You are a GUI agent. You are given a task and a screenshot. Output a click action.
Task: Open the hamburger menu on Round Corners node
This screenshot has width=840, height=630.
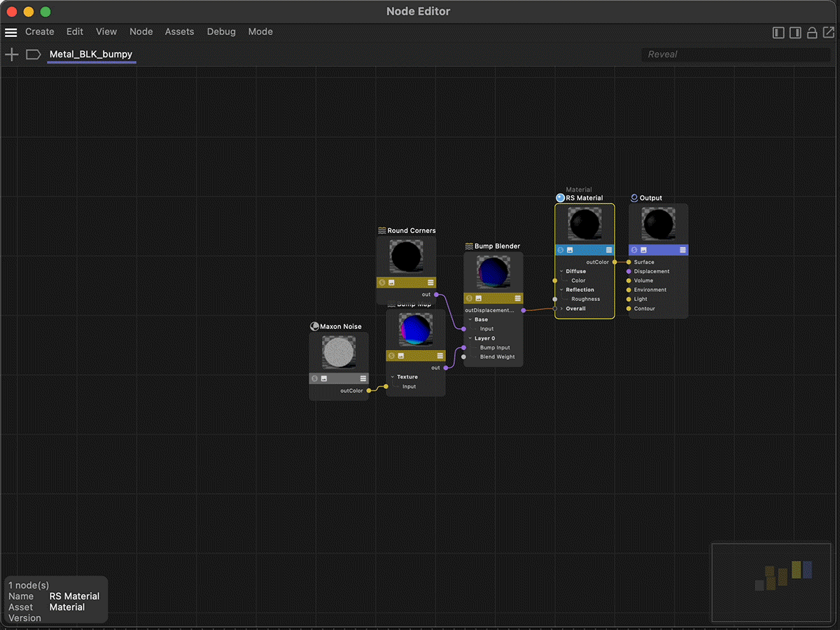pyautogui.click(x=430, y=283)
